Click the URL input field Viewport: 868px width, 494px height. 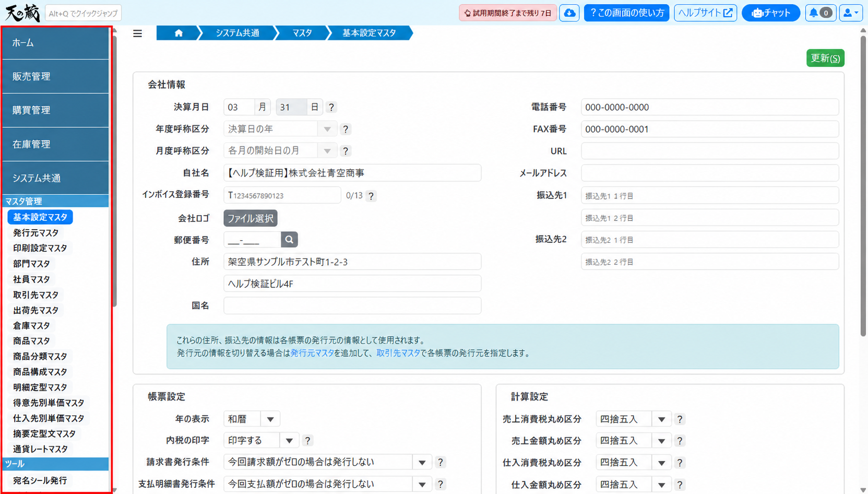click(710, 151)
